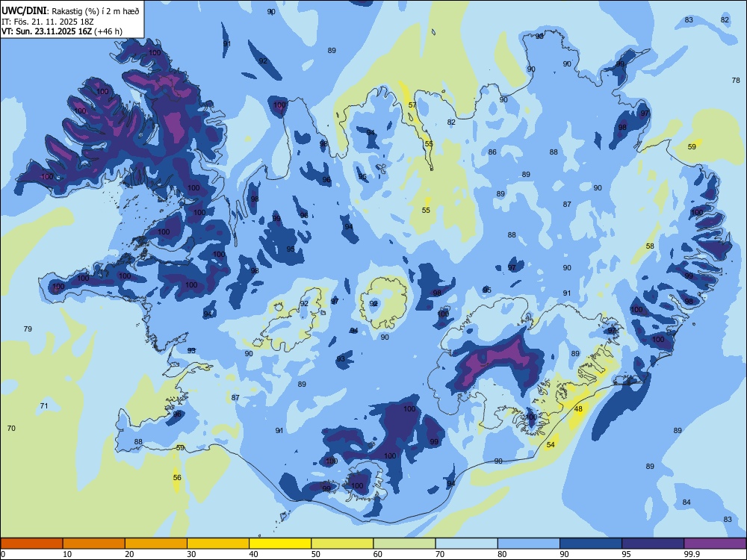The height and width of the screenshot is (560, 747).
Task: Click the '30' legend tick label
Action: (191, 554)
